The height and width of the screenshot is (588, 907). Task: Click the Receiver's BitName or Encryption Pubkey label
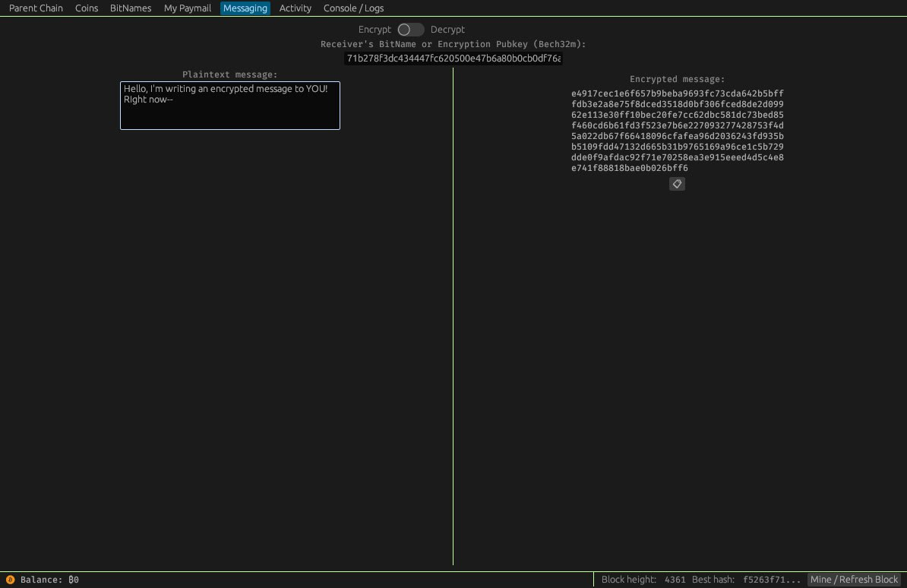pyautogui.click(x=453, y=44)
